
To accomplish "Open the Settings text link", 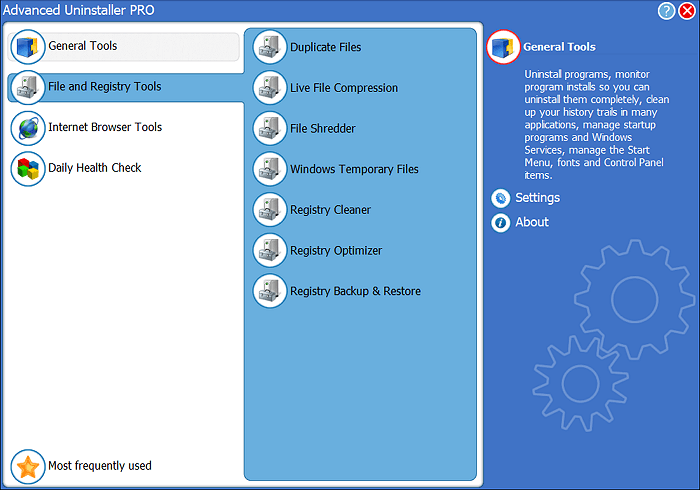I will click(x=538, y=198).
